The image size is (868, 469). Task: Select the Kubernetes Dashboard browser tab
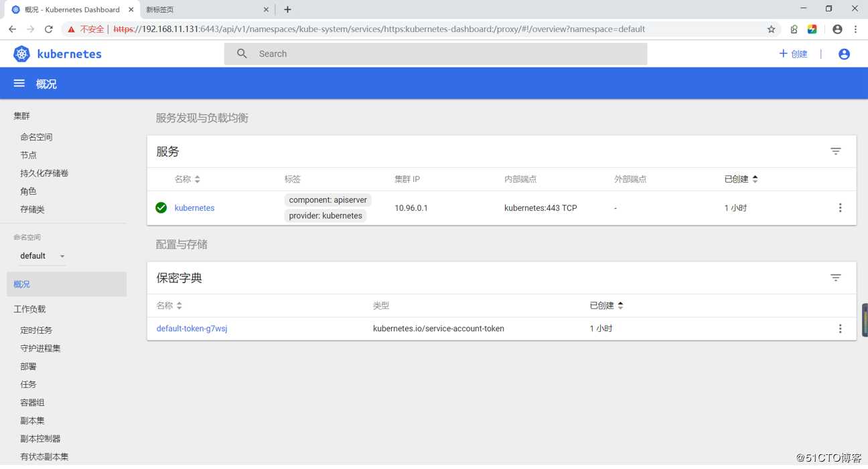(72, 9)
